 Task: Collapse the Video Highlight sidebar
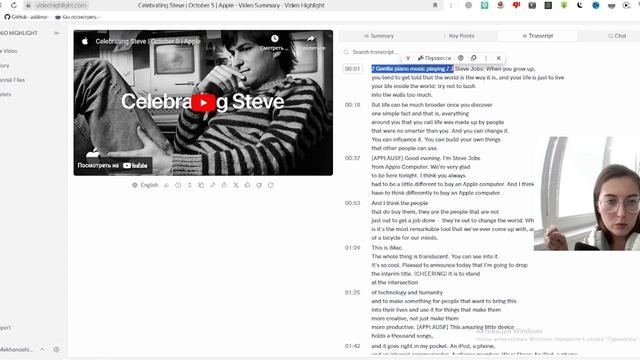(x=57, y=33)
